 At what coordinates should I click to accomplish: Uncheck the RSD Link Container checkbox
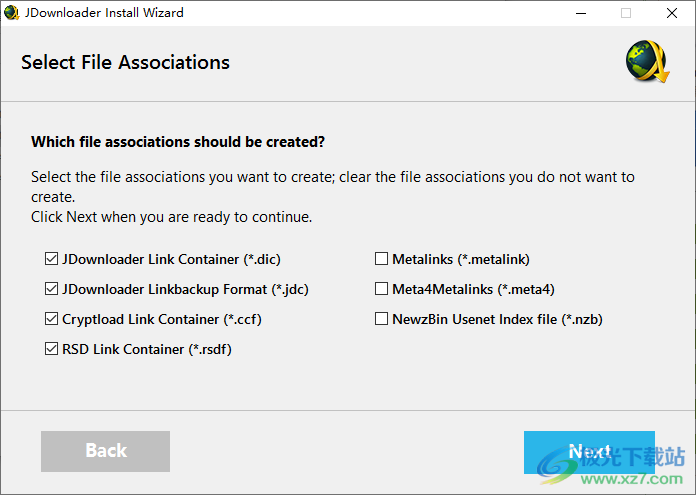[x=51, y=349]
